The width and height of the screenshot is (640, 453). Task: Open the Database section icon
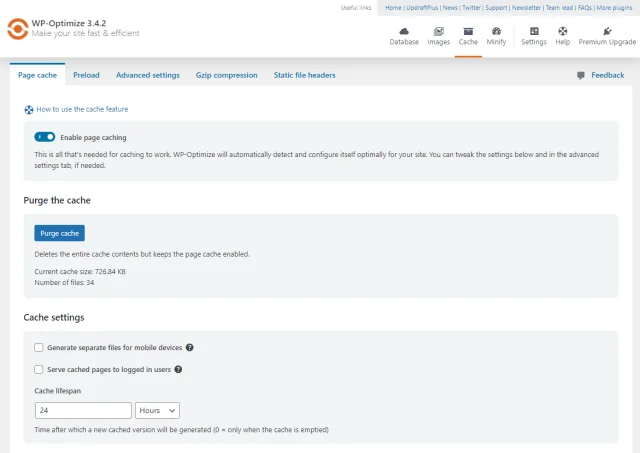[x=404, y=31]
